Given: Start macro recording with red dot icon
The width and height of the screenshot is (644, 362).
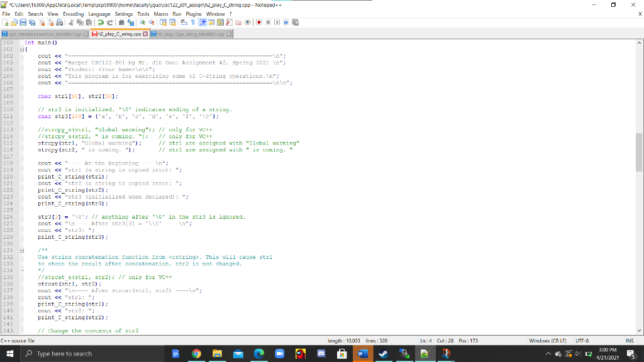Looking at the screenshot, I should [x=258, y=23].
